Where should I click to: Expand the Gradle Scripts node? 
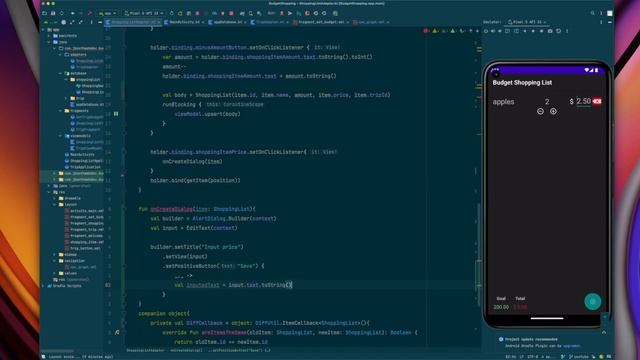tap(43, 286)
